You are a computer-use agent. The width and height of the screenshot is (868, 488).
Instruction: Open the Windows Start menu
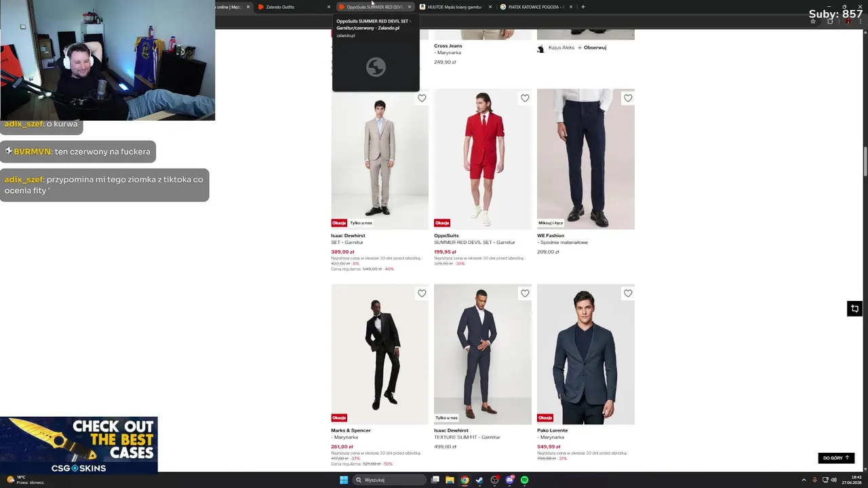click(x=344, y=480)
